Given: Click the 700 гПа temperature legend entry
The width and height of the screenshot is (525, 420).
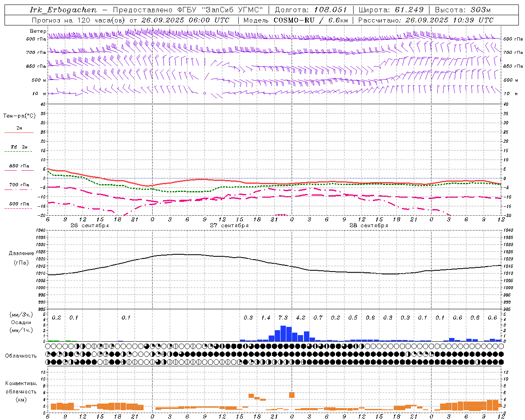Looking at the screenshot, I should (19, 185).
